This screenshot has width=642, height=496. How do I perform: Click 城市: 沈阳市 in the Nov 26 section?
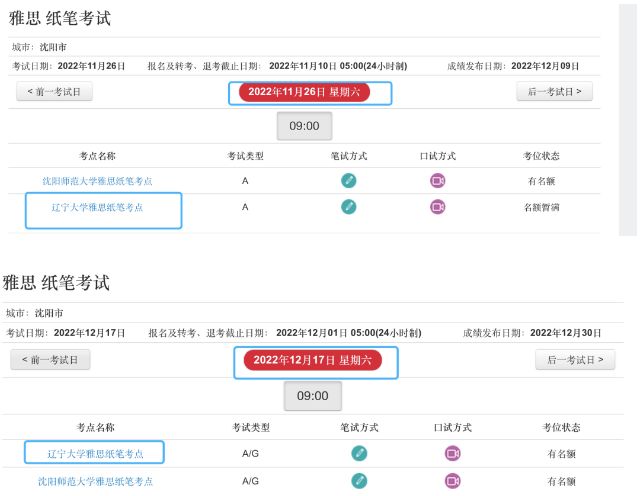click(x=39, y=47)
